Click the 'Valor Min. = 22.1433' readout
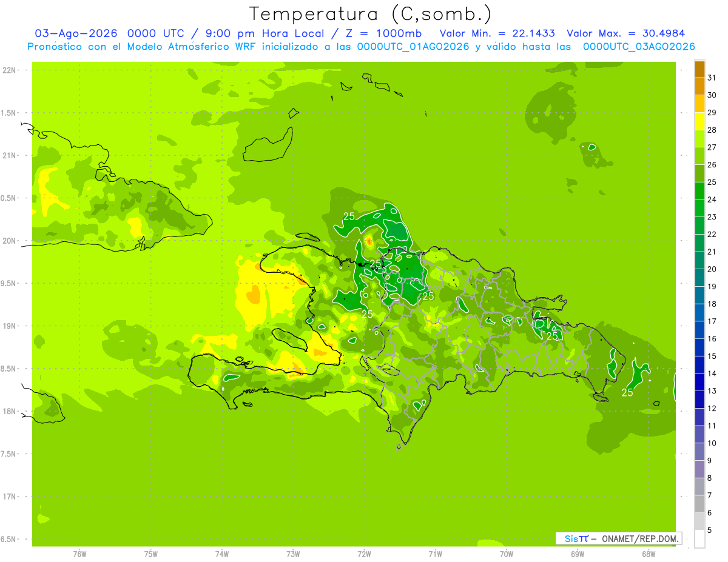 coord(497,33)
